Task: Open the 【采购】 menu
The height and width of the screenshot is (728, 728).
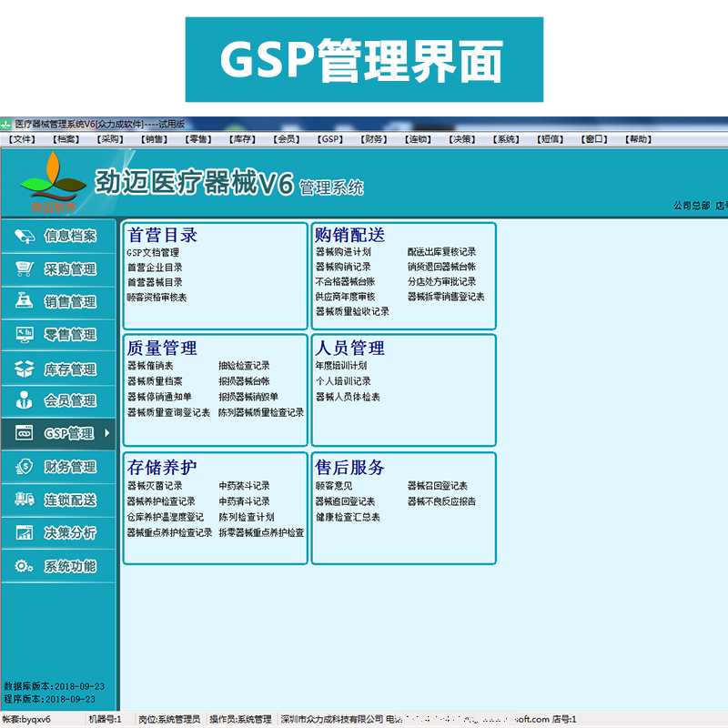Action: 110,139
